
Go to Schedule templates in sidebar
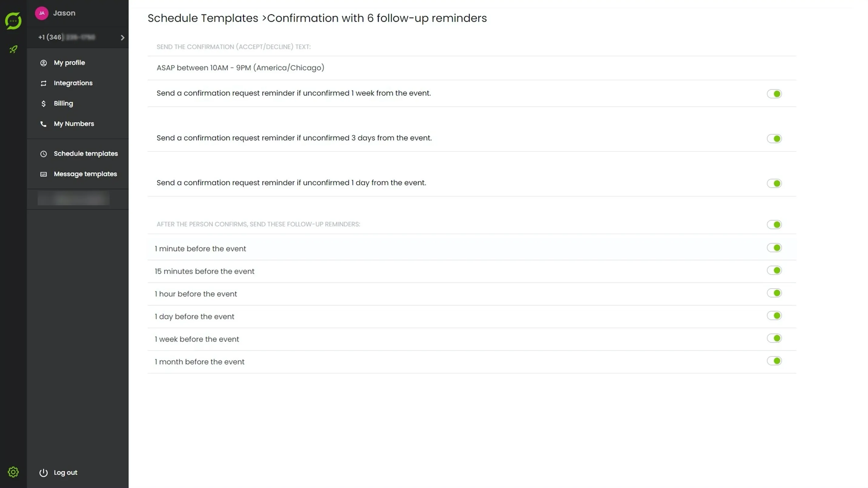[86, 154]
